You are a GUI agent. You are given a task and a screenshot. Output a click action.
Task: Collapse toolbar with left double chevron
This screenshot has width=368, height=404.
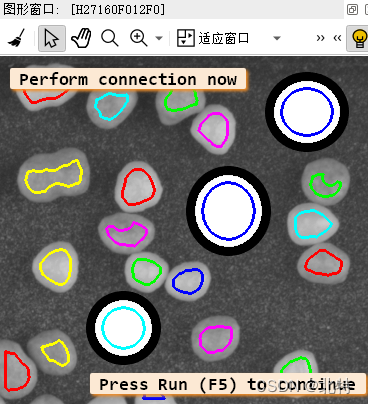point(337,38)
